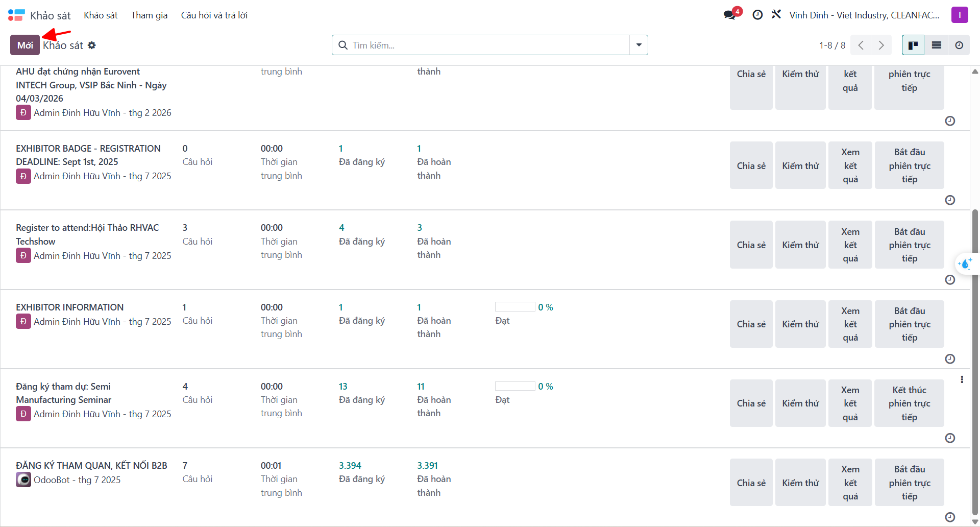Open the Tham gia menu
The width and height of the screenshot is (980, 527).
tap(149, 15)
